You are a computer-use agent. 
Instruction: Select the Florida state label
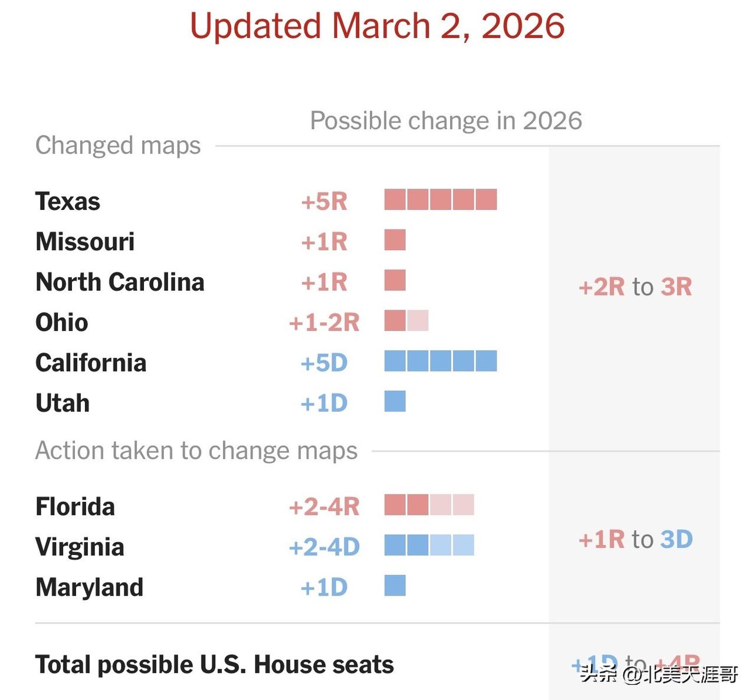75,507
